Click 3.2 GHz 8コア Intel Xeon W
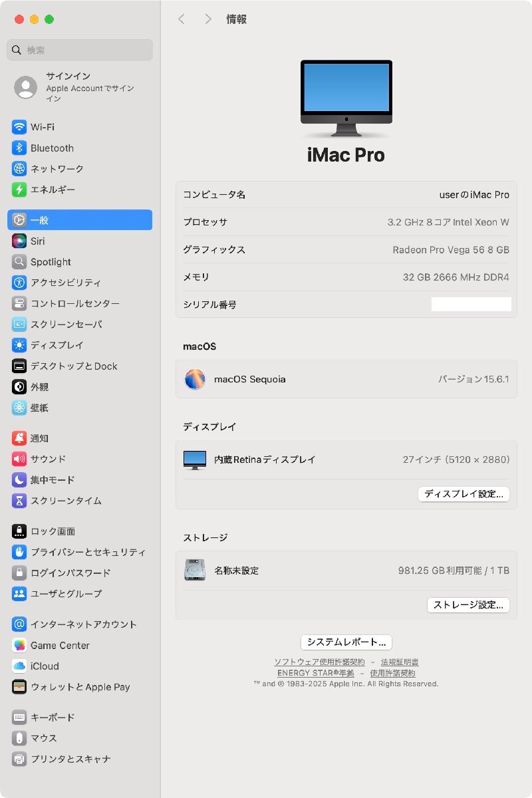This screenshot has width=532, height=798. pyautogui.click(x=448, y=222)
